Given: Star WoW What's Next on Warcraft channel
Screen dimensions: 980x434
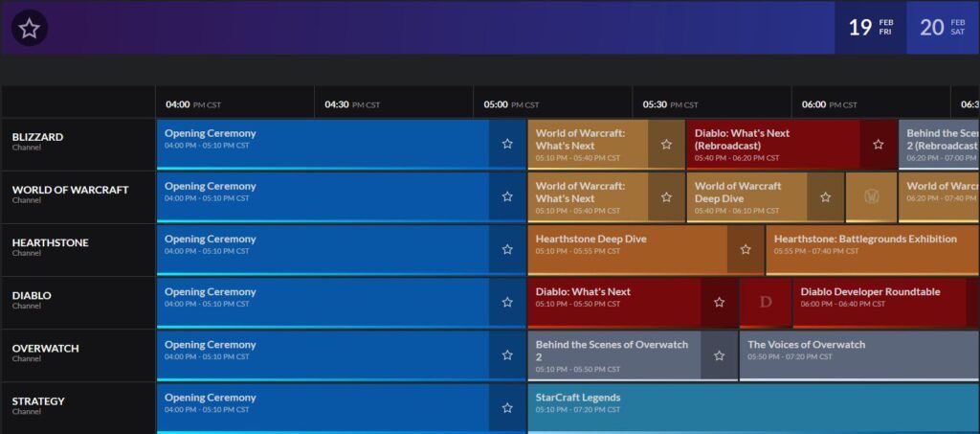Looking at the screenshot, I should coord(666,196).
